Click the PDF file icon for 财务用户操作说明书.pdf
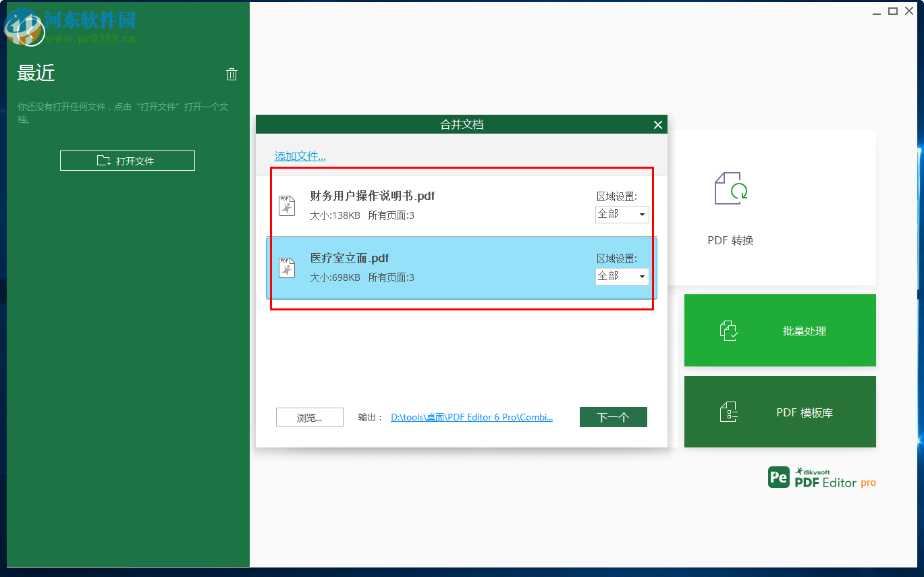Image resolution: width=924 pixels, height=577 pixels. coord(287,205)
